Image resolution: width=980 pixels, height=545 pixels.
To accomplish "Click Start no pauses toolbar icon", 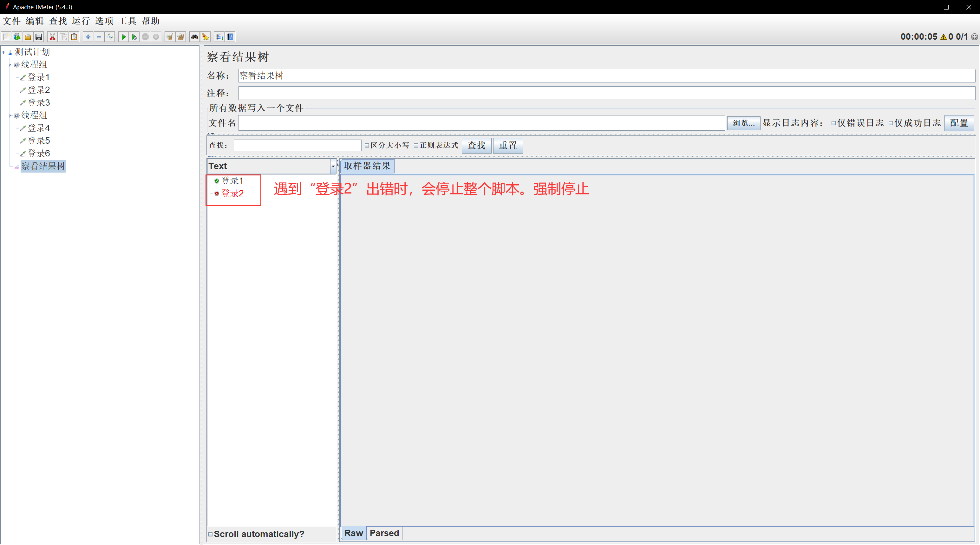I will pos(134,37).
